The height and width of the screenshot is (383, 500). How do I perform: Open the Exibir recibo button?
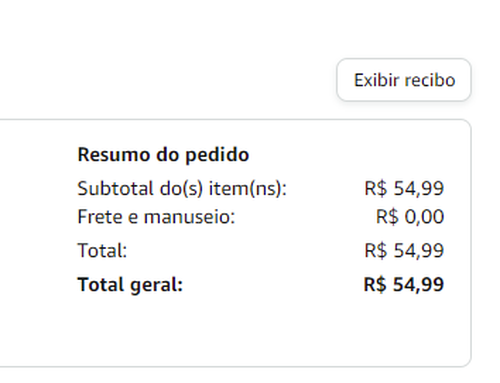[404, 80]
